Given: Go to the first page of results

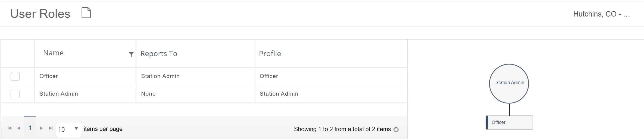Looking at the screenshot, I should coord(10,128).
